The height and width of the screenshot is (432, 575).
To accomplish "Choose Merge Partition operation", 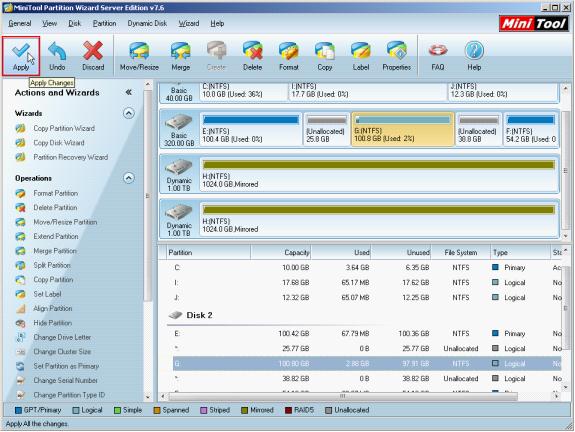I will click(x=55, y=251).
